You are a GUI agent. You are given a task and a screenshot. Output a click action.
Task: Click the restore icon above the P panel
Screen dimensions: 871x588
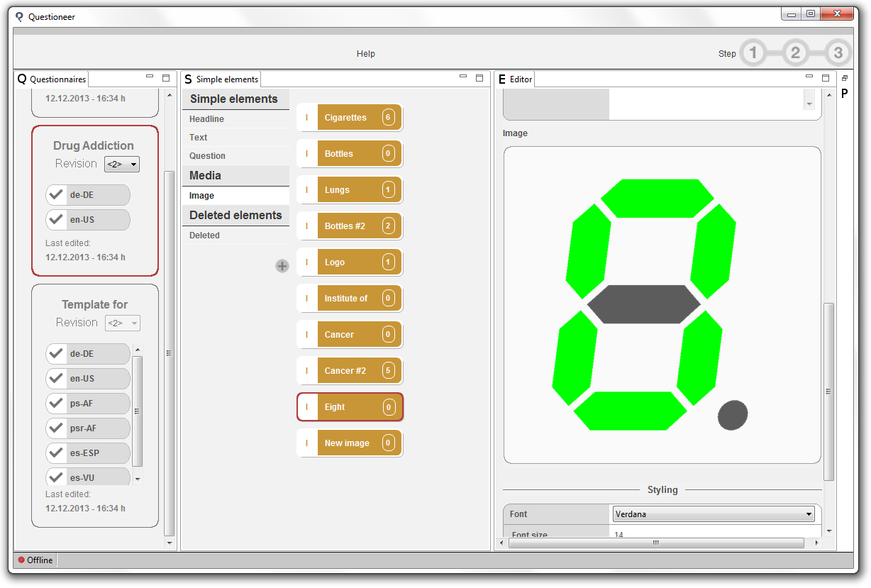[845, 79]
